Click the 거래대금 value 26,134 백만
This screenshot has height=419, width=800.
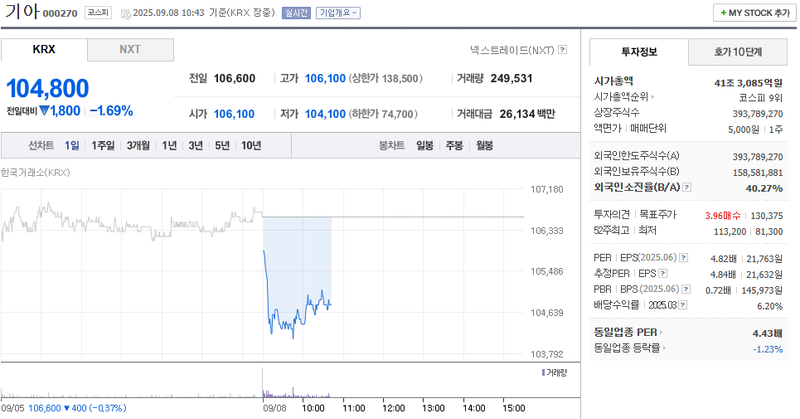pos(527,114)
